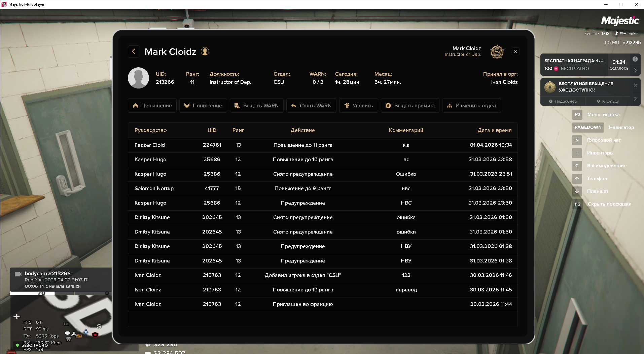Click the Повышение до 11 ранга action
This screenshot has width=644, height=354.
tap(303, 145)
